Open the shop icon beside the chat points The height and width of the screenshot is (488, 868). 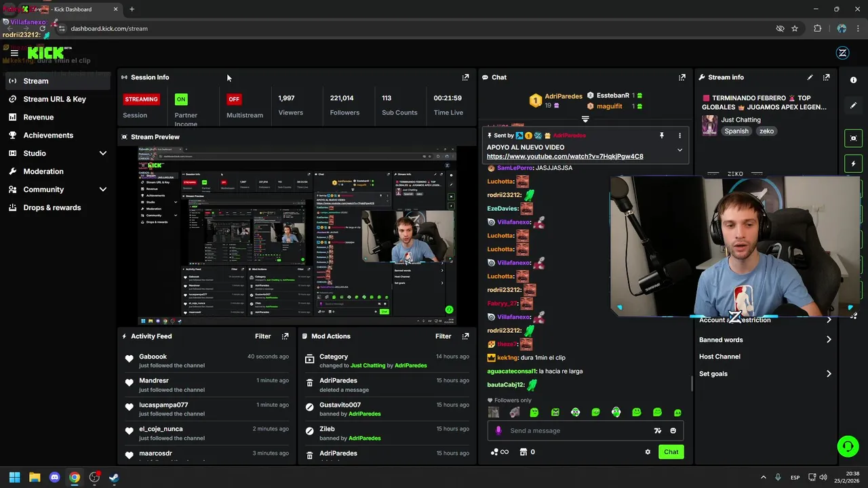[524, 452]
